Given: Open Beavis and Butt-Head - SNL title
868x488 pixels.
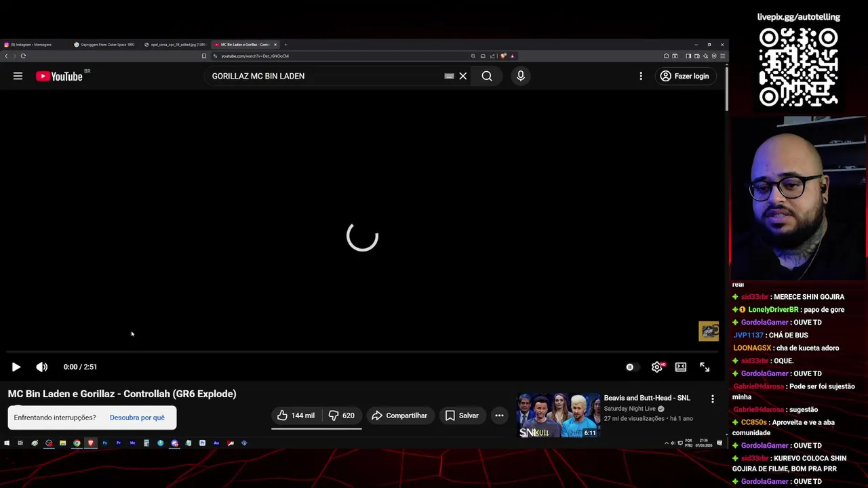Looking at the screenshot, I should pos(647,398).
